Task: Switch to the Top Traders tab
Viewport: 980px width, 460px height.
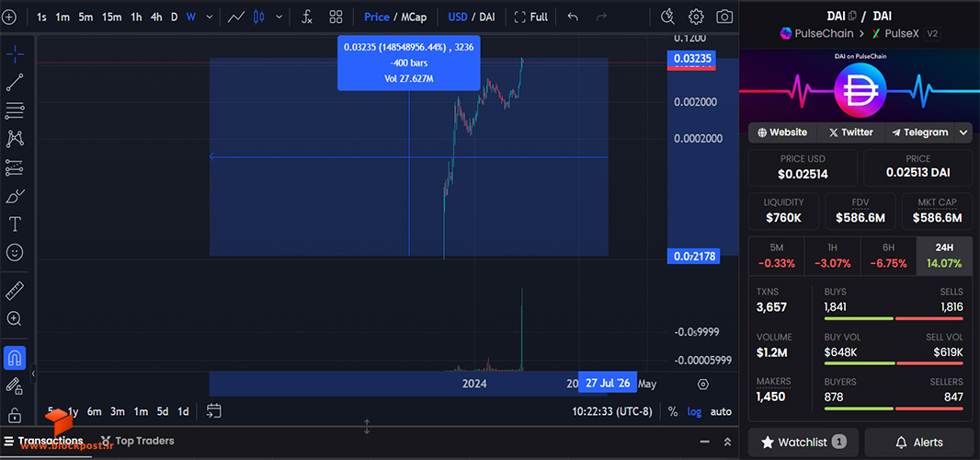Action: coord(137,441)
